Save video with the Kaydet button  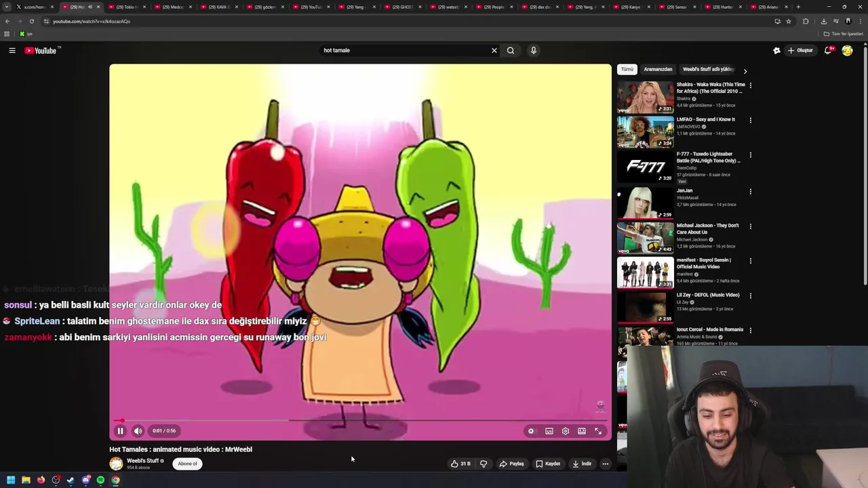coord(548,464)
